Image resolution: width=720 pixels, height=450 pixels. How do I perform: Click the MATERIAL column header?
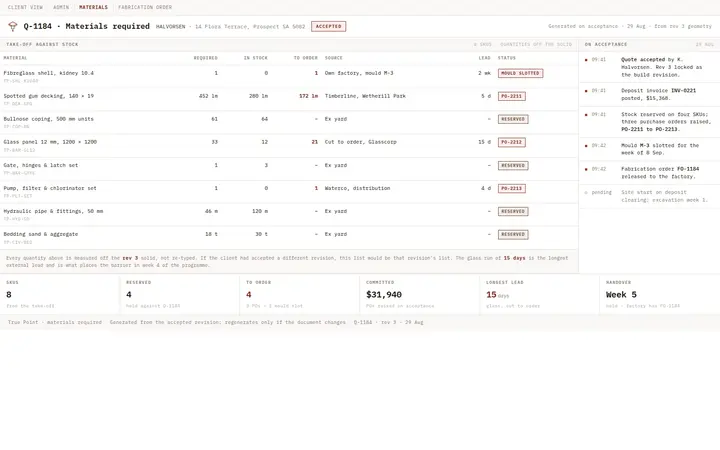point(16,58)
